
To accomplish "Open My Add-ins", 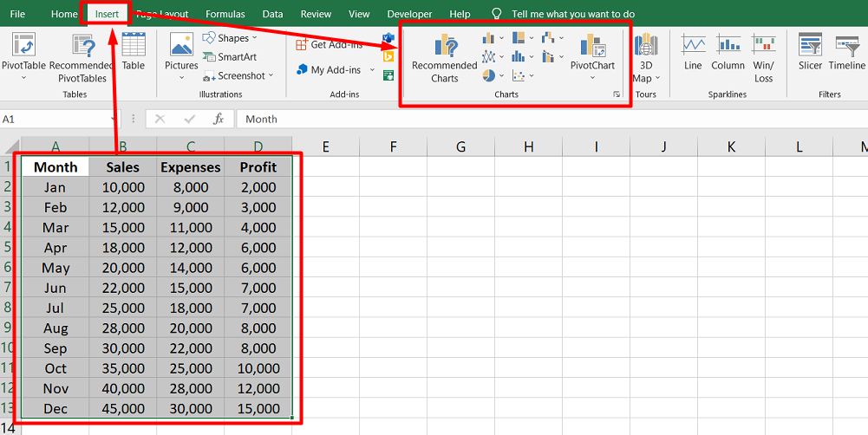I will 336,69.
